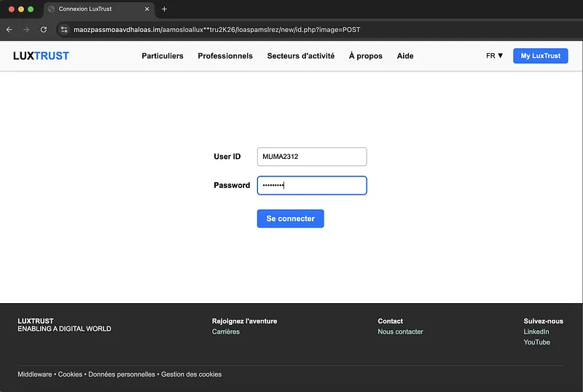
Task: Expand the FR language dropdown
Action: tap(495, 56)
